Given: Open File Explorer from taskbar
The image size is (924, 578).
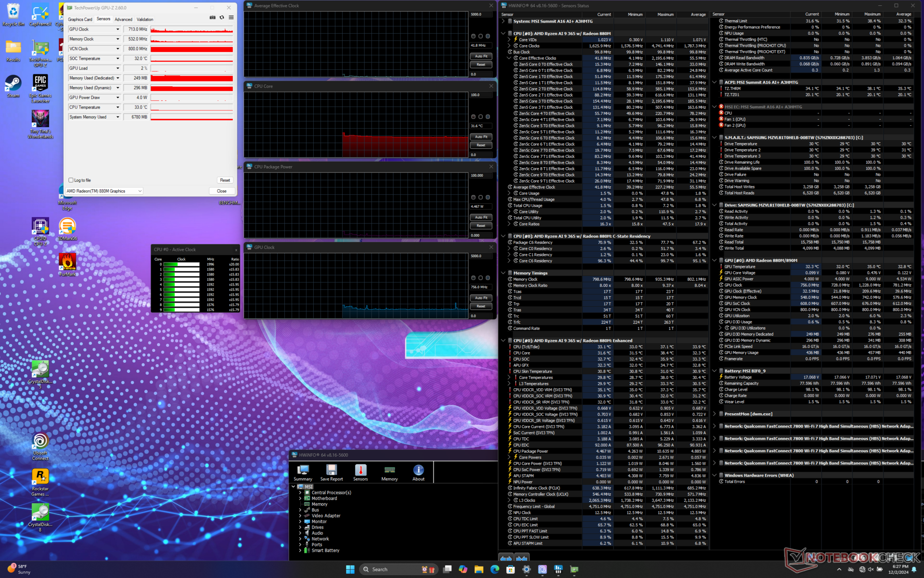Looking at the screenshot, I should [x=479, y=569].
